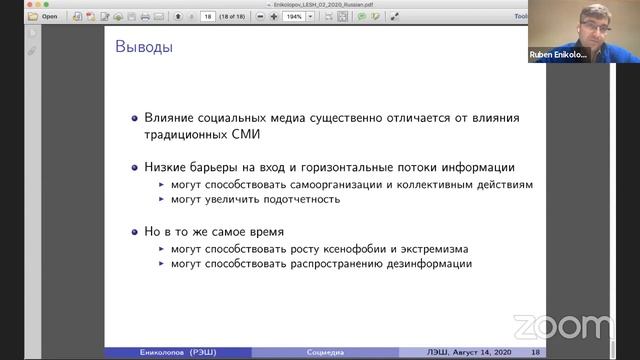Select the highlight text tool icon
Screen dimensions: 640x360
pos(376,17)
